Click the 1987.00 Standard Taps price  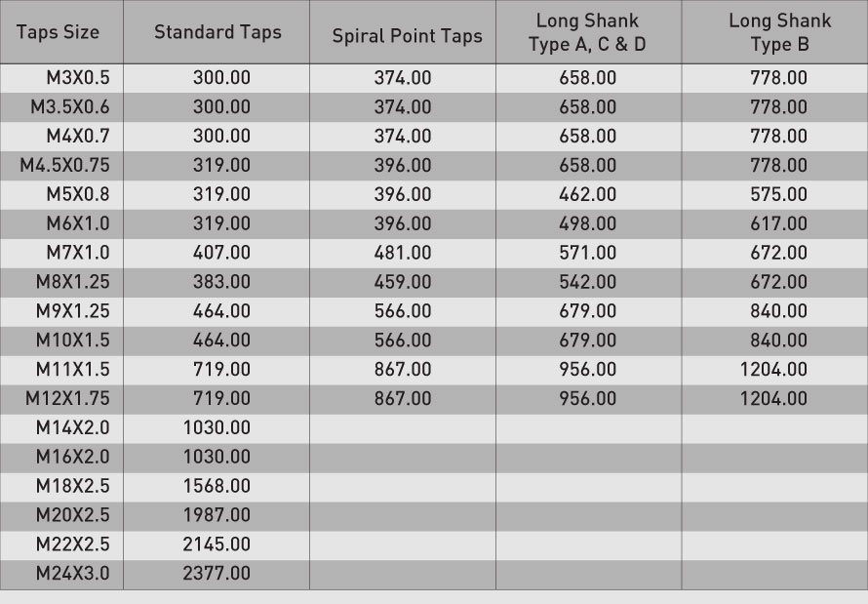point(217,515)
